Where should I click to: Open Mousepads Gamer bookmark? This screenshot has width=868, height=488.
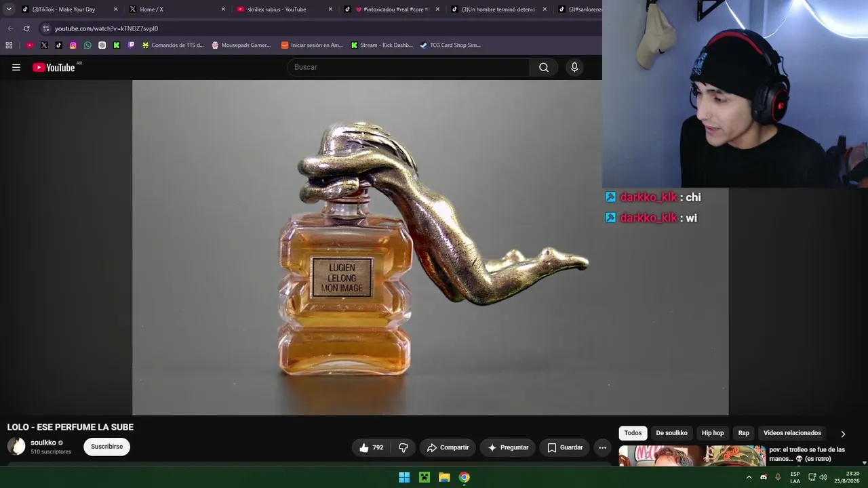[241, 45]
